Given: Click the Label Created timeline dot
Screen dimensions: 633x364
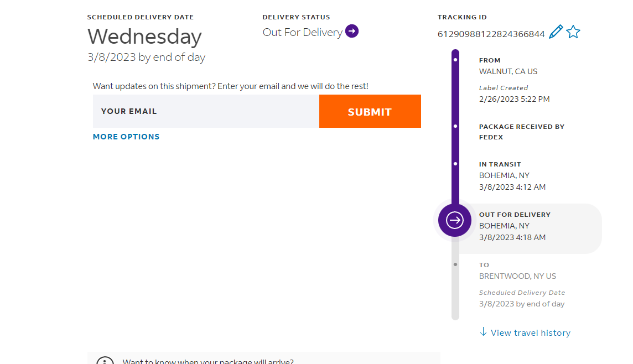Looking at the screenshot, I should 455,59.
